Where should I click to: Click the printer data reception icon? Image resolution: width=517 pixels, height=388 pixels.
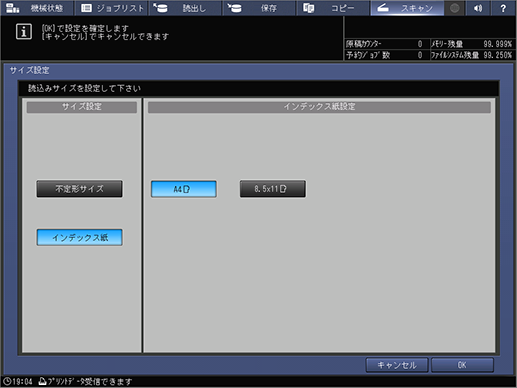[x=42, y=381]
